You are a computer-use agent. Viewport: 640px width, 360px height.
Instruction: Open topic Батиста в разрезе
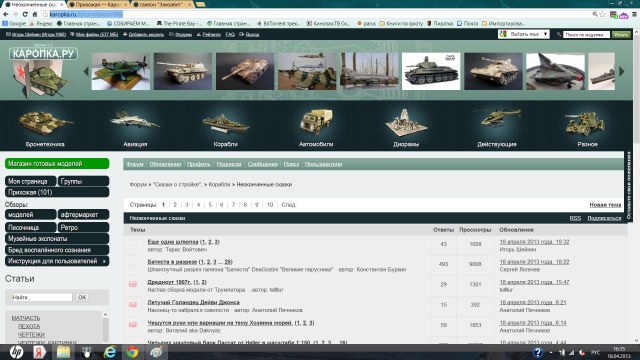pyautogui.click(x=172, y=262)
